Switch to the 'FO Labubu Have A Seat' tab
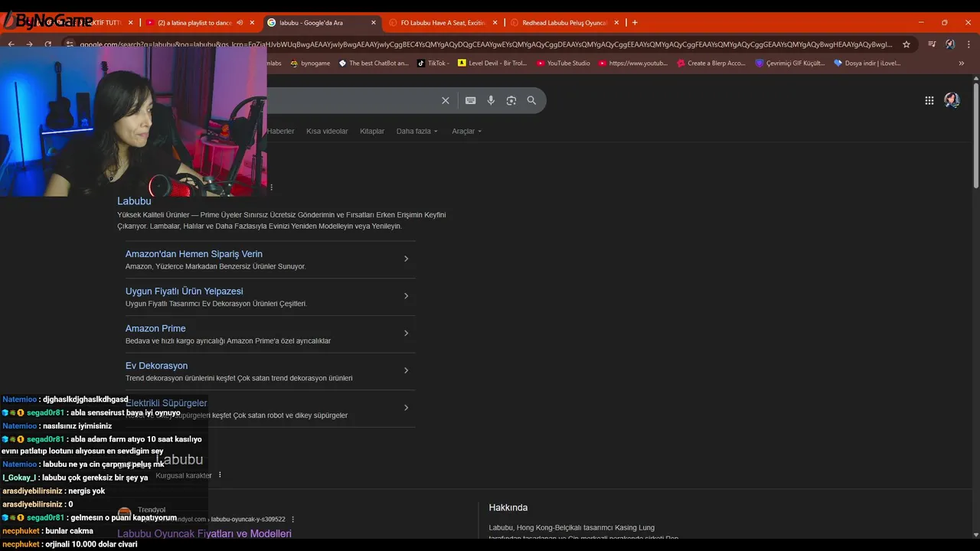 443,23
